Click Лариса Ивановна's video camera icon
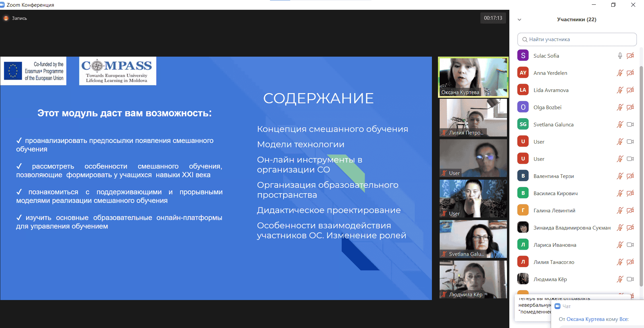The image size is (644, 328). pyautogui.click(x=630, y=245)
